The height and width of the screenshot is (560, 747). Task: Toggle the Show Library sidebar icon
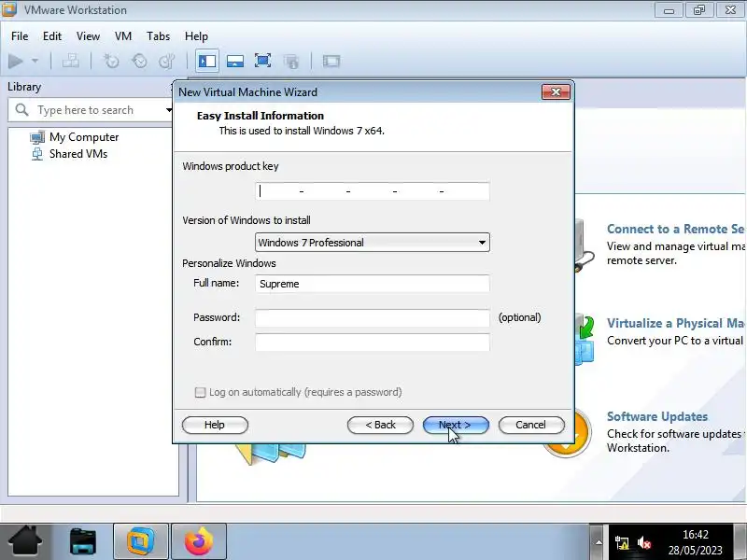(206, 61)
